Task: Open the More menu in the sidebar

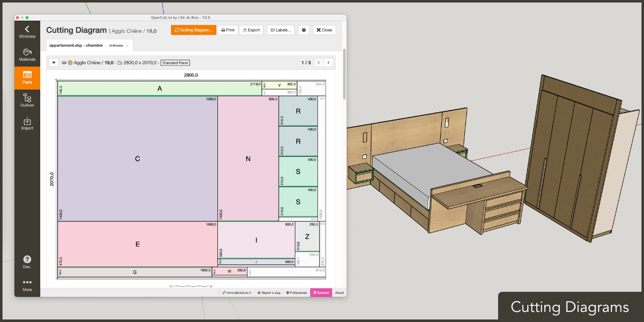Action: click(x=27, y=285)
